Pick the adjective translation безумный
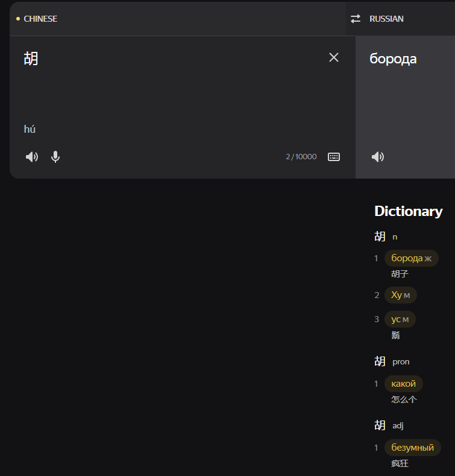 coord(412,448)
